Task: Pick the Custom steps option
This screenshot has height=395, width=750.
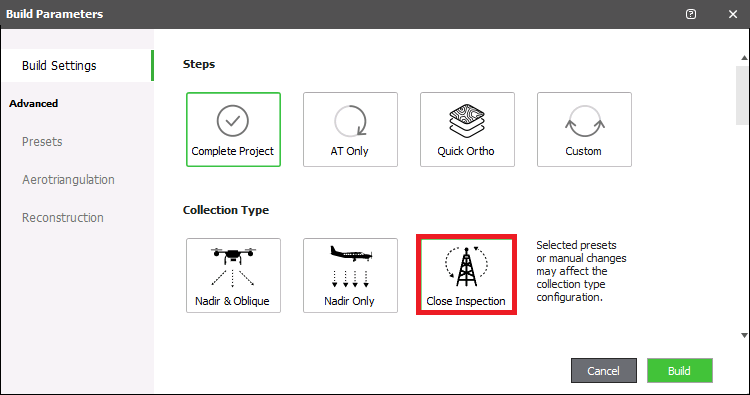Action: coord(584,130)
